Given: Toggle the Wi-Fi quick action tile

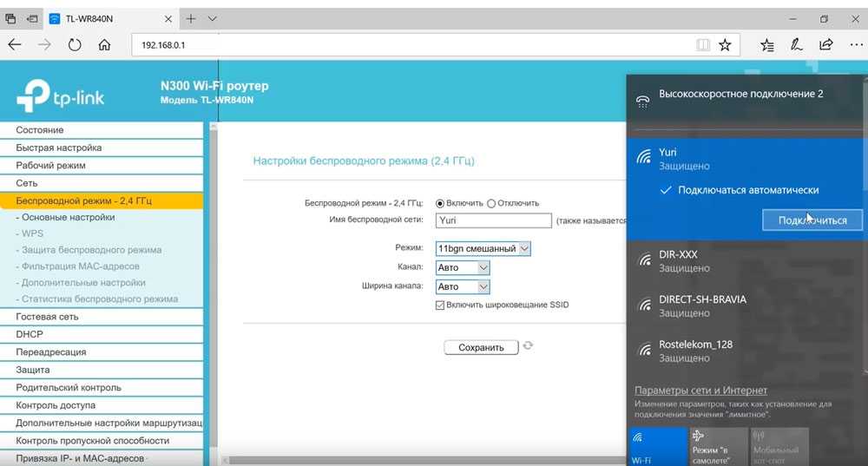Looking at the screenshot, I should [x=656, y=446].
